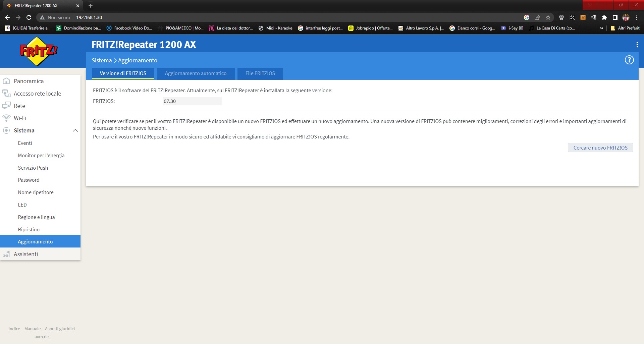Image resolution: width=644 pixels, height=344 pixels.
Task: Open Servizio Push settings
Action: pos(33,168)
